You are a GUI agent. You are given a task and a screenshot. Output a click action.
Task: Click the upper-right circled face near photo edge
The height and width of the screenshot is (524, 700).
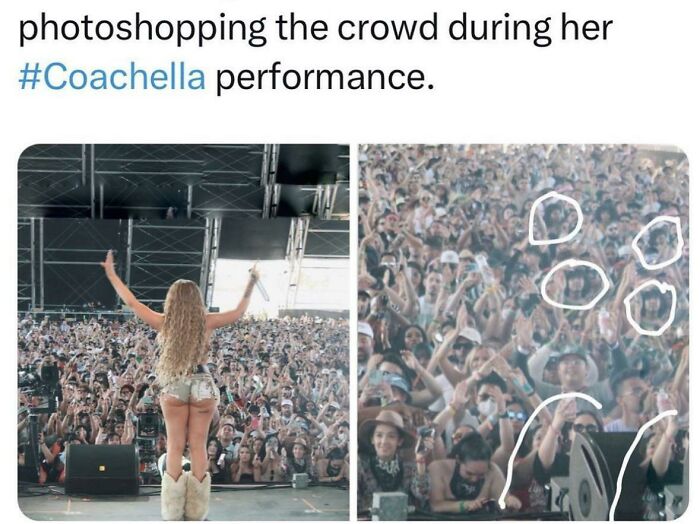tap(658, 242)
